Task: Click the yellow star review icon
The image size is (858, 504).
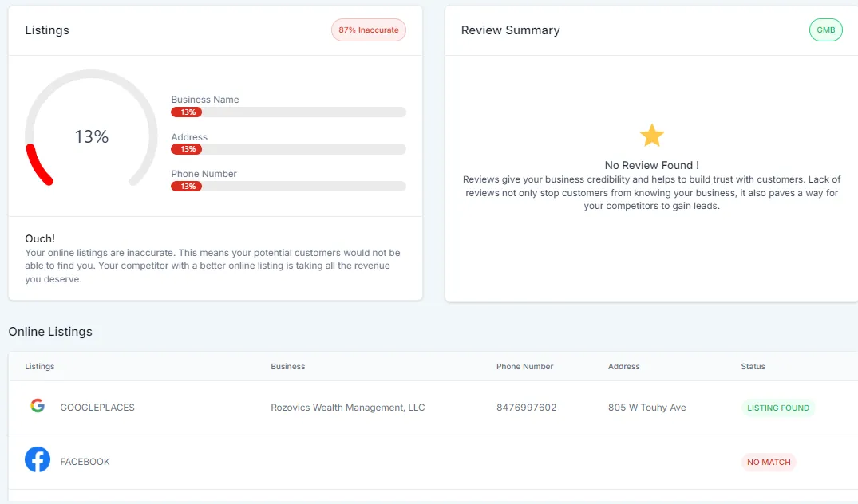Action: pos(652,135)
